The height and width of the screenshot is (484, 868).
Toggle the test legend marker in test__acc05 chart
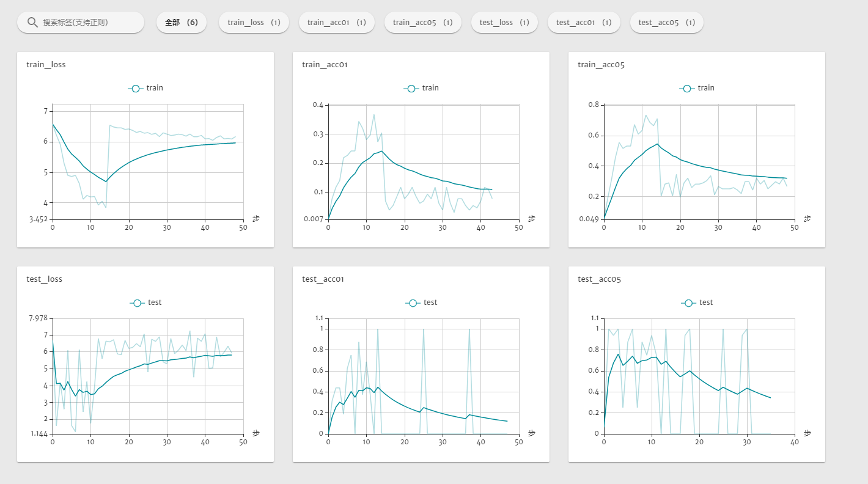click(x=689, y=303)
